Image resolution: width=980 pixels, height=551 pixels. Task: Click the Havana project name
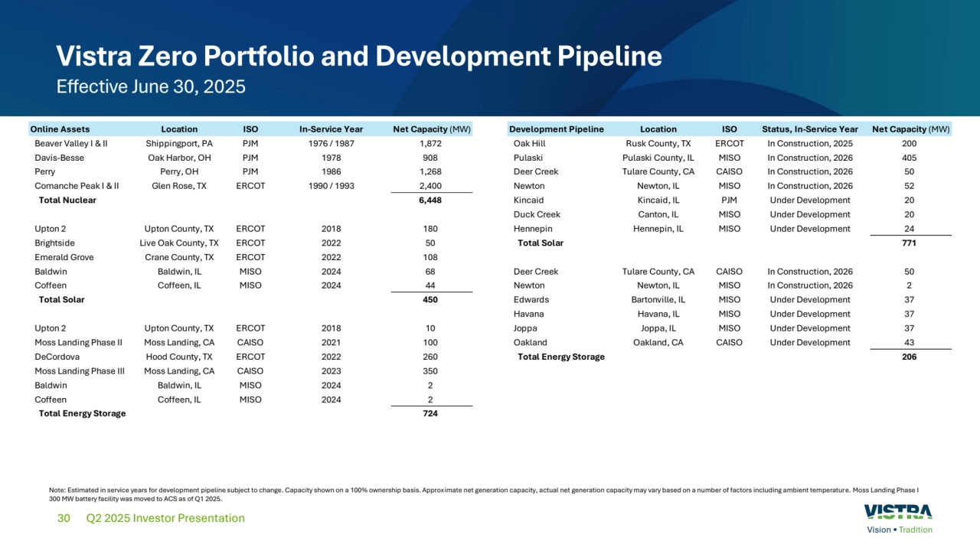(529, 314)
